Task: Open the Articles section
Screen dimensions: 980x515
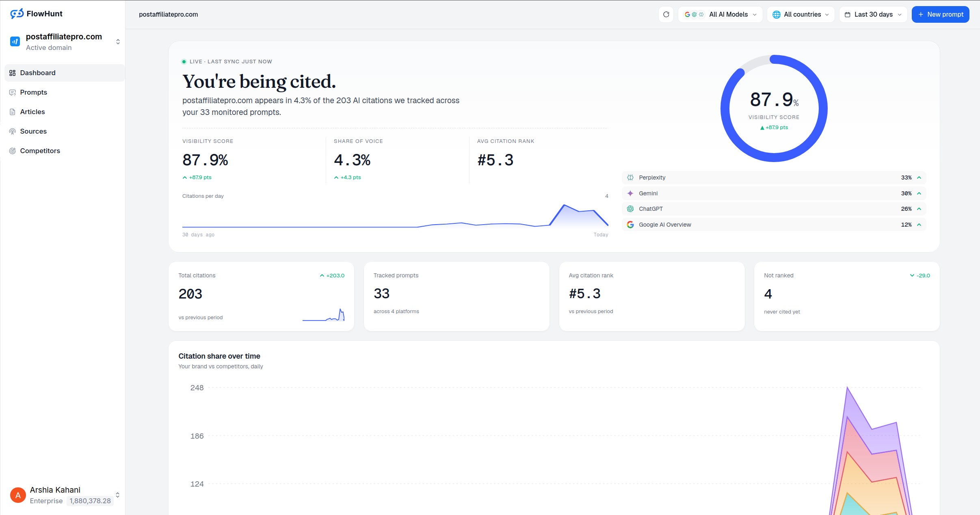Action: [65, 112]
